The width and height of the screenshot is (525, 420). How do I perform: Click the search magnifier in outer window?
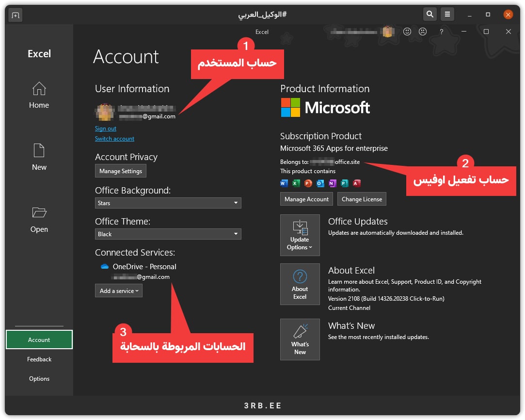click(x=430, y=14)
